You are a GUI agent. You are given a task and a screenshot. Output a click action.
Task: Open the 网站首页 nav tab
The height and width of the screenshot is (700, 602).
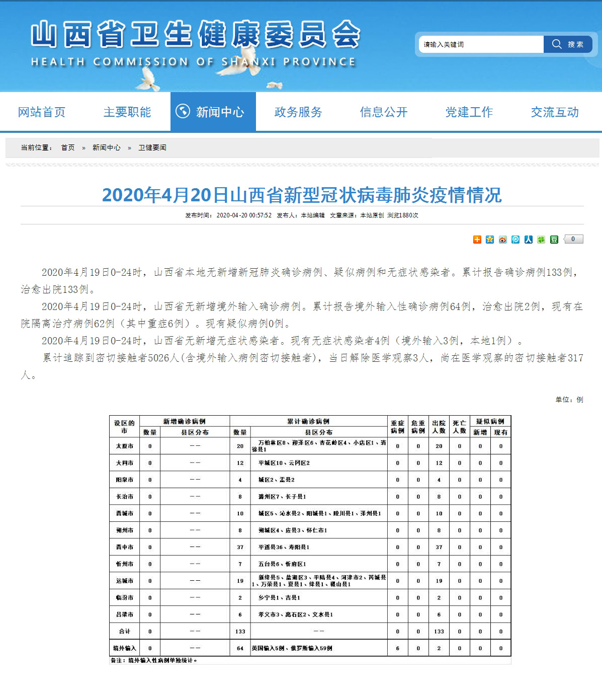pyautogui.click(x=42, y=112)
